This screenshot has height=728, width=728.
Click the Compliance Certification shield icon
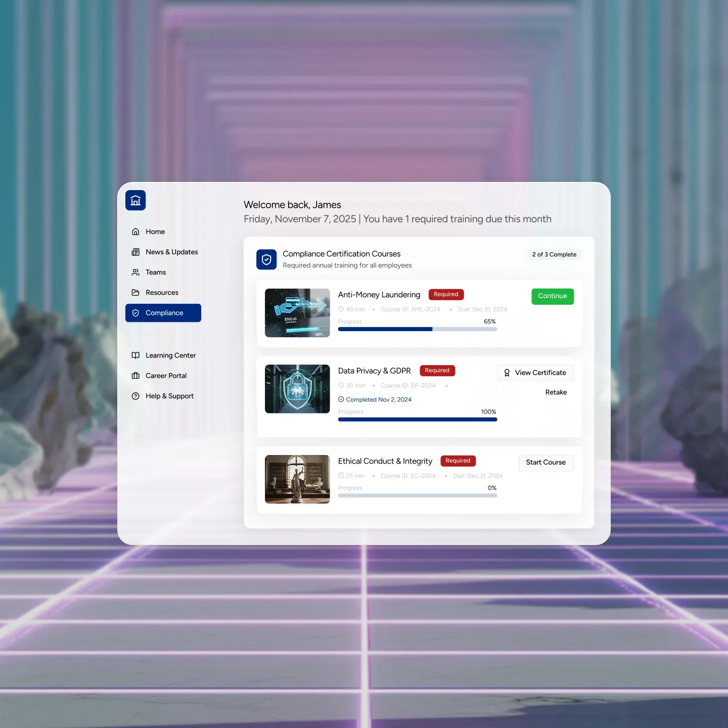(x=266, y=259)
